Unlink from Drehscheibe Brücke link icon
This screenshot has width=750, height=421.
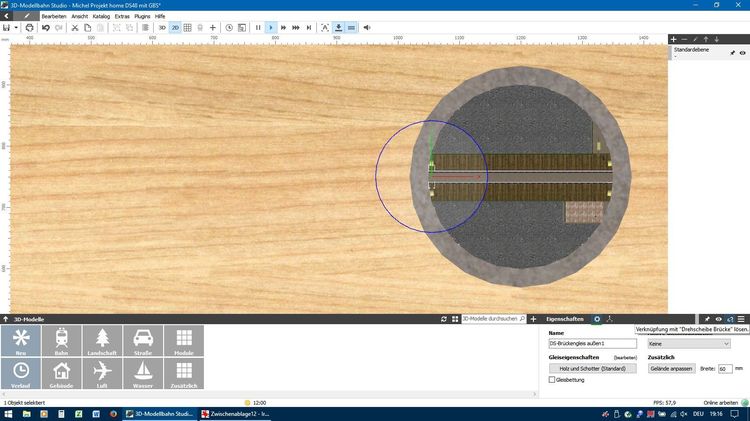[x=730, y=319]
